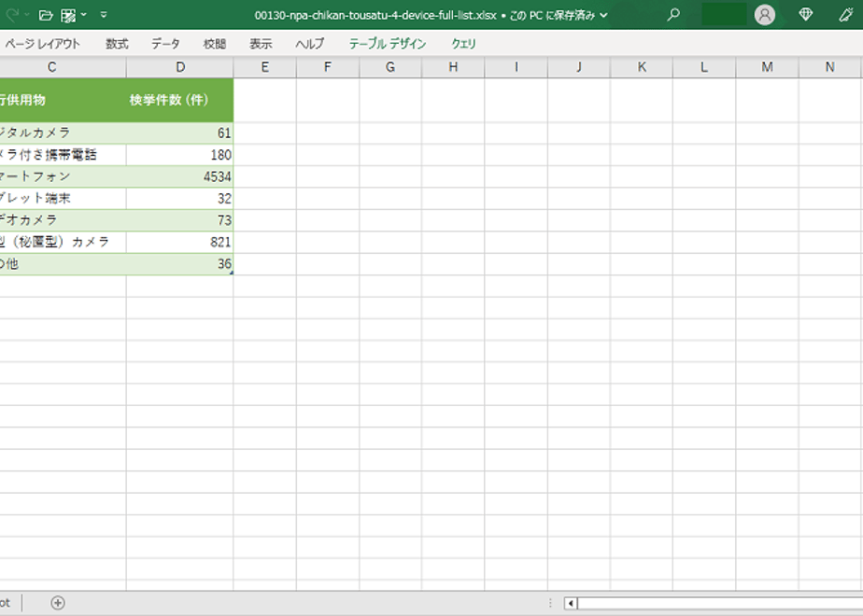Expand the saved location dropdown beside the filename
This screenshot has height=616, width=863.
pyautogui.click(x=603, y=15)
